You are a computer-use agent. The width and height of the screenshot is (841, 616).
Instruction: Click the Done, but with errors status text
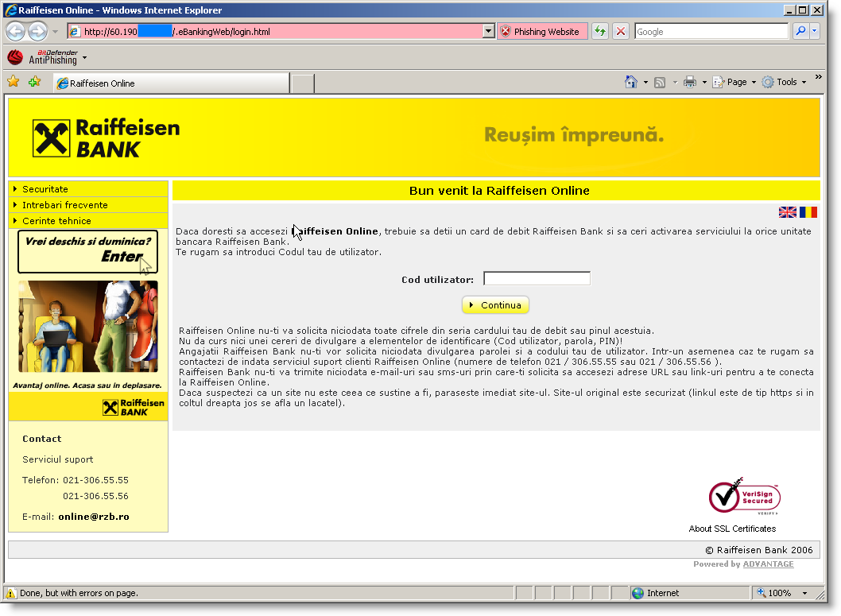79,593
